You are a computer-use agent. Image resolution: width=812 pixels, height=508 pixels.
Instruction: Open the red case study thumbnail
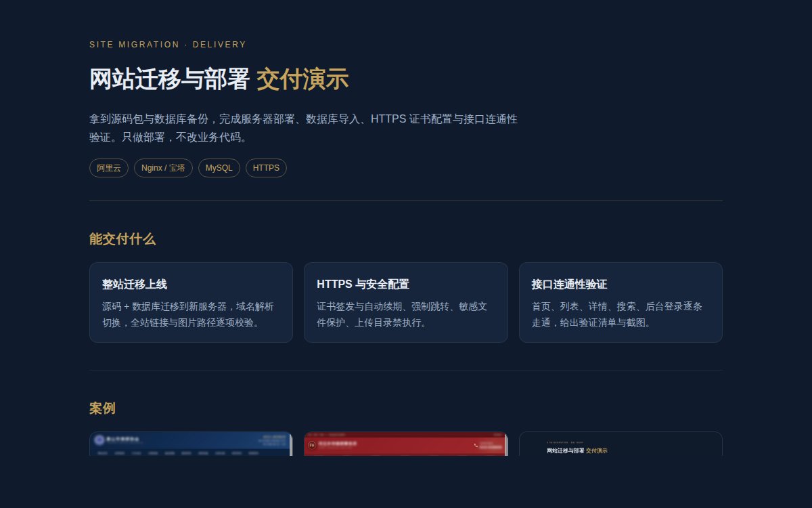tap(406, 444)
